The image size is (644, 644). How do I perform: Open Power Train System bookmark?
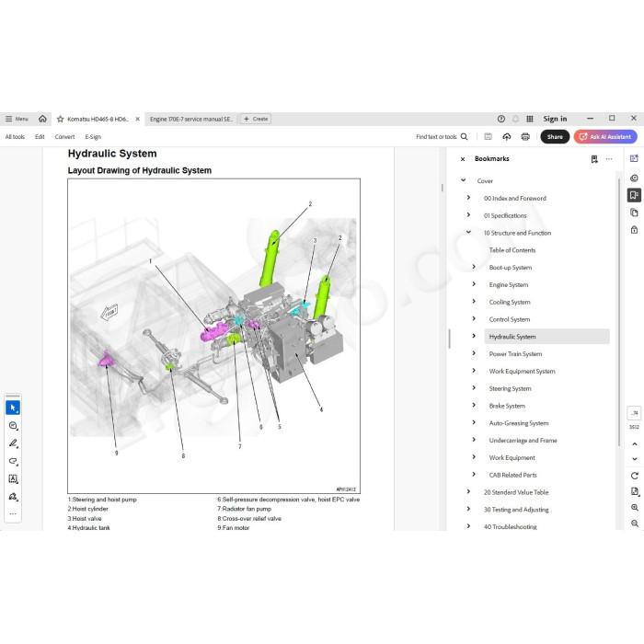tap(515, 353)
